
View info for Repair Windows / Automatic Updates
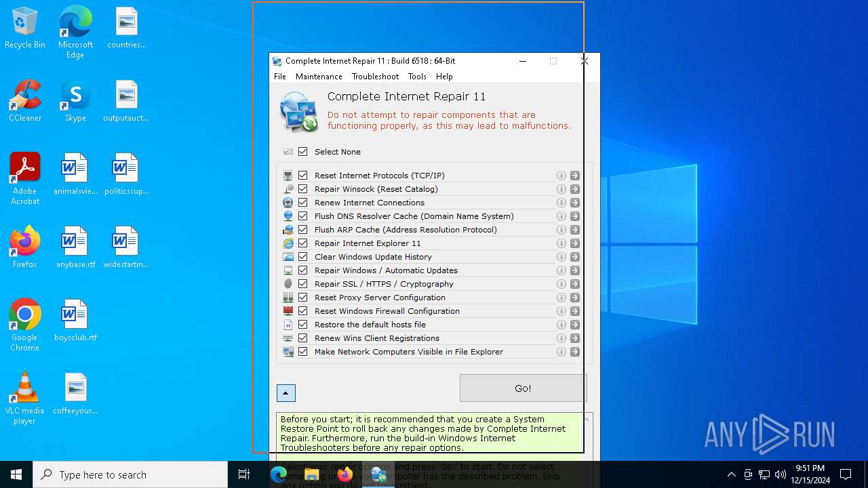[x=561, y=270]
